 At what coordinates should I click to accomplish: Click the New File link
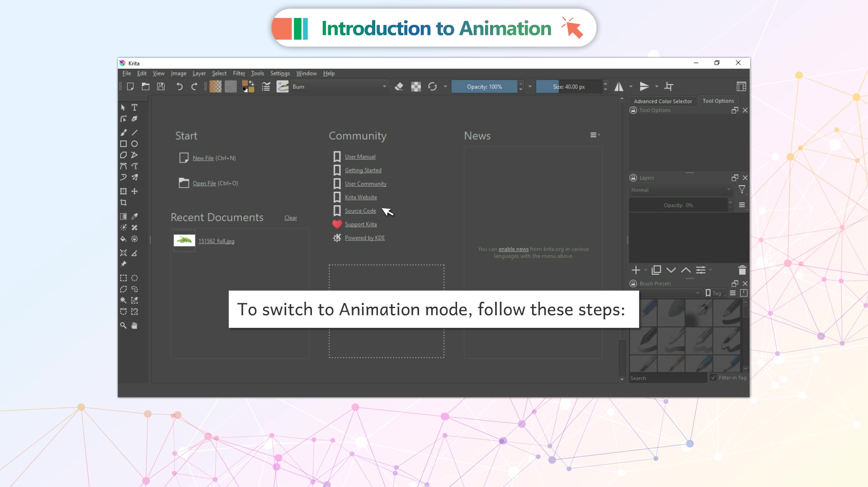tap(203, 158)
